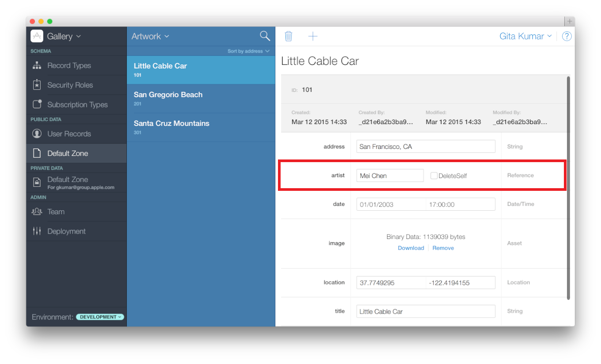The height and width of the screenshot is (364, 601).
Task: Click the Security Roles star icon
Action: pos(37,85)
